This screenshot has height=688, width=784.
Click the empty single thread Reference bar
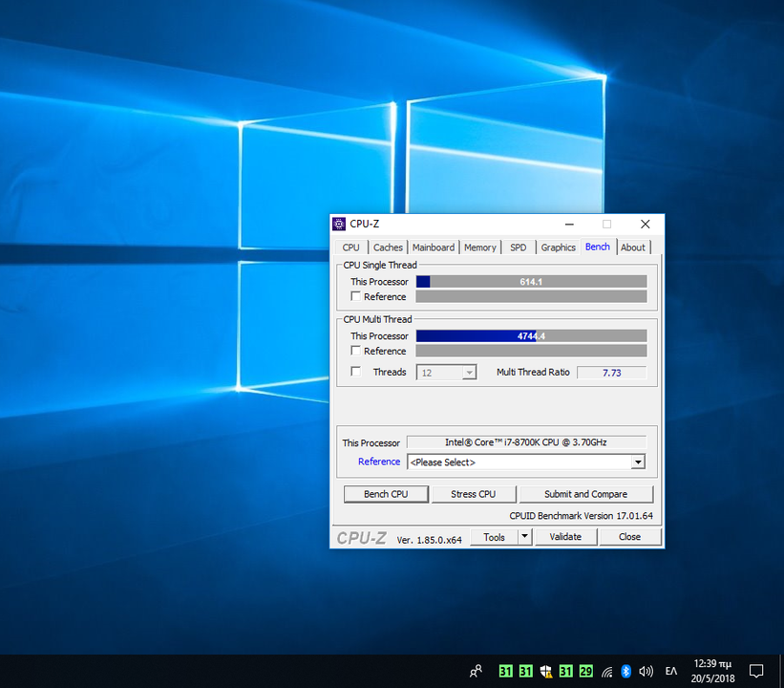point(532,297)
